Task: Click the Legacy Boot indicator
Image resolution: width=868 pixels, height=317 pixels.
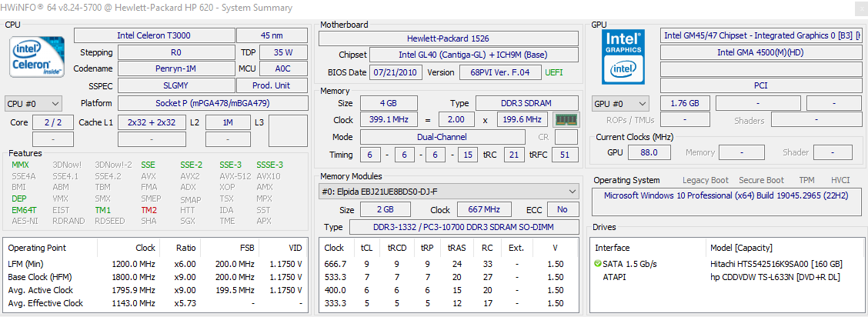Action: tap(705, 180)
